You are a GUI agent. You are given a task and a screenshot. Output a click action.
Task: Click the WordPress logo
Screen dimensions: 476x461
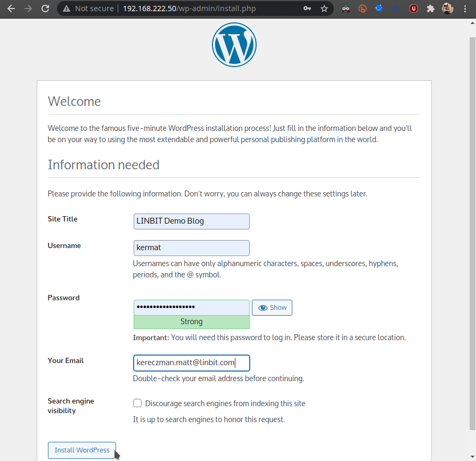[234, 45]
